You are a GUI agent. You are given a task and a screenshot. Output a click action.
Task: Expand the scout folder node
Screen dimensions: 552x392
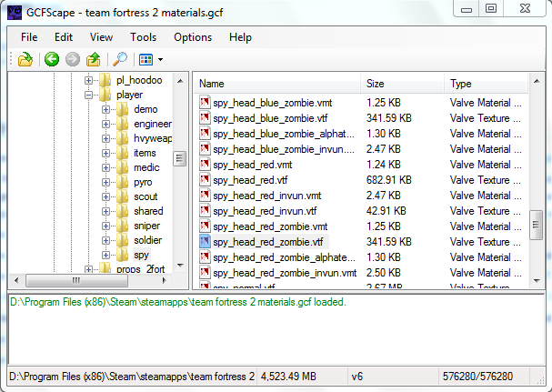point(105,196)
